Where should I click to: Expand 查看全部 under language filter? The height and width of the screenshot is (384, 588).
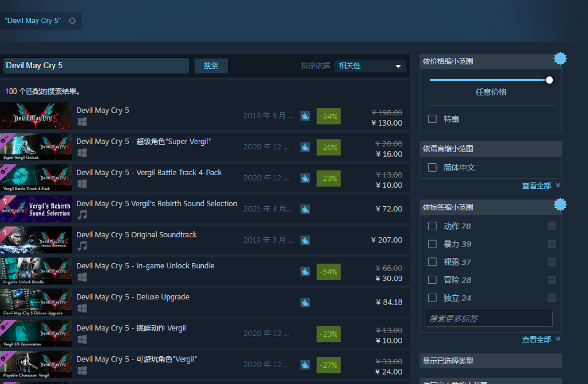tap(541, 186)
